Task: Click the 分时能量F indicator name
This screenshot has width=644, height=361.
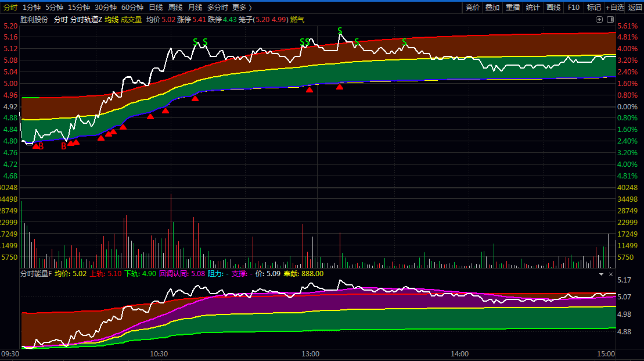Action: click(36, 274)
